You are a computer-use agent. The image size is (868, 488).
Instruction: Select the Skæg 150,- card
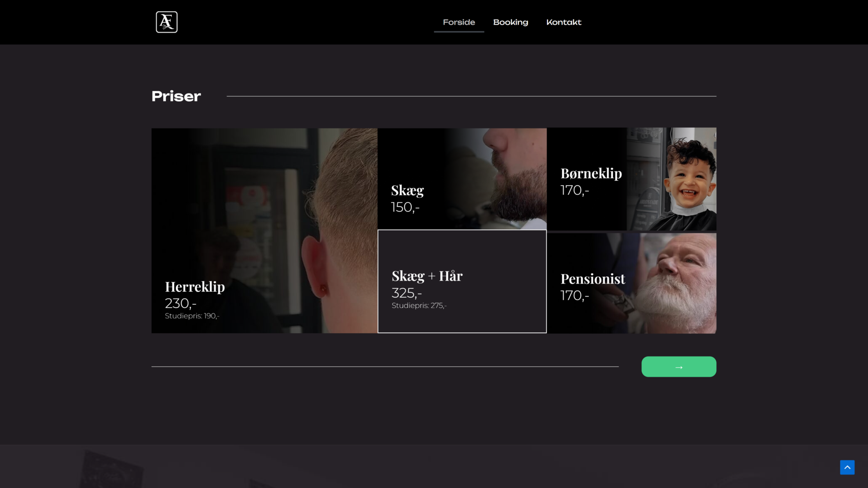[462, 179]
